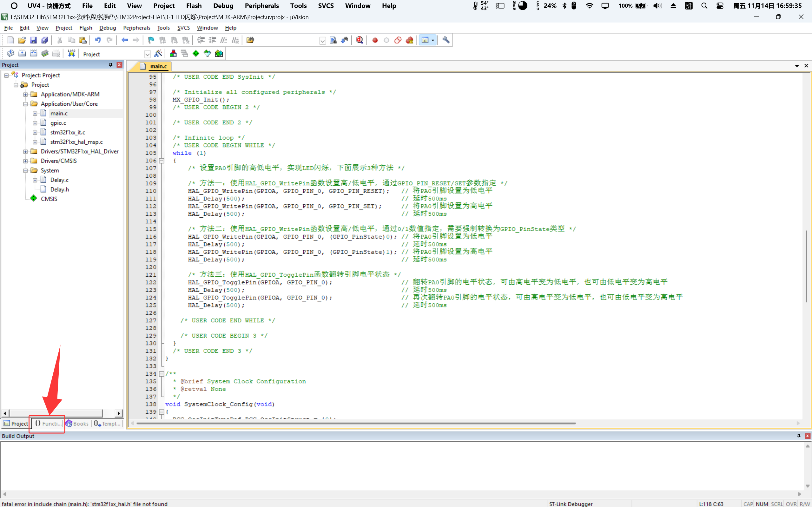
Task: Click the Download LOAD icon
Action: (x=71, y=53)
